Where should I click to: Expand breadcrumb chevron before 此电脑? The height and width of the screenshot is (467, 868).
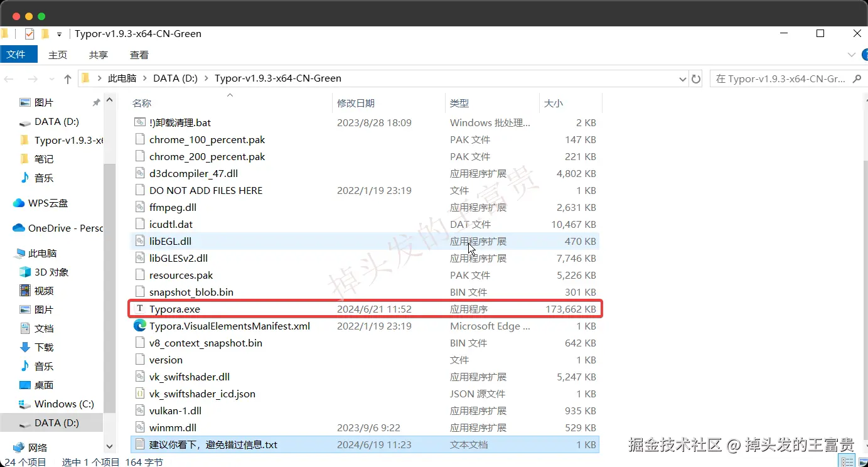point(100,78)
